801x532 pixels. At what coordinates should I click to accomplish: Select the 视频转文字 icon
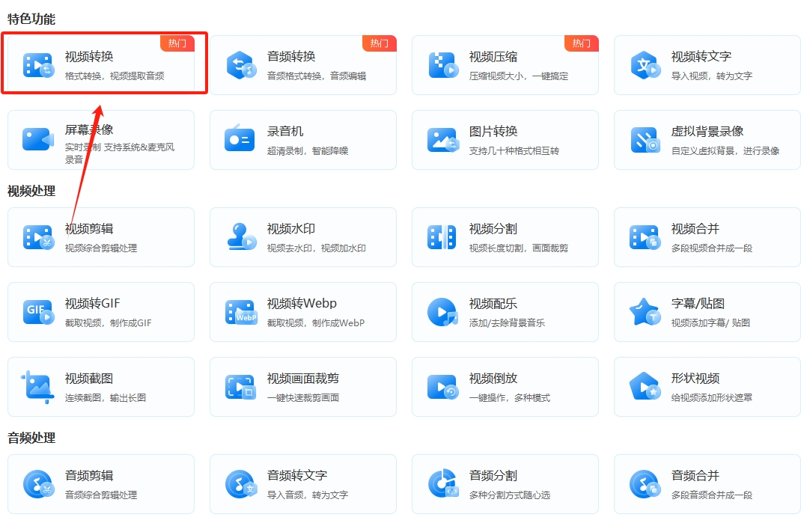click(x=645, y=65)
